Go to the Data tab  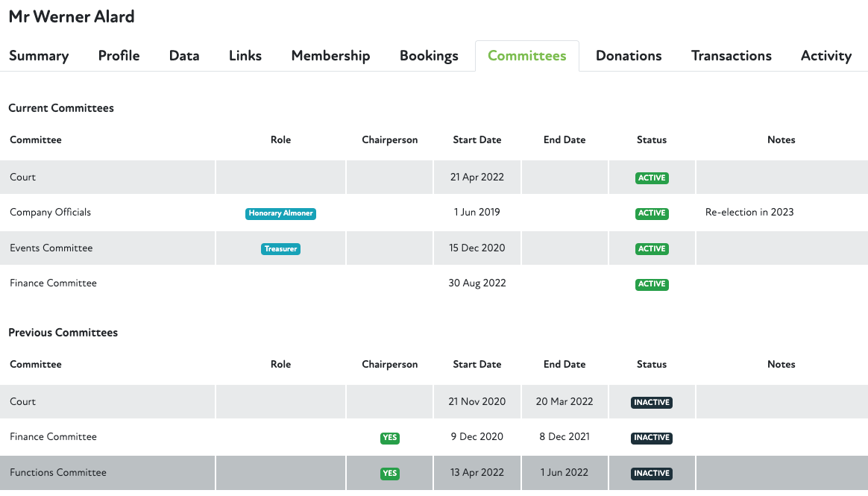tap(184, 56)
